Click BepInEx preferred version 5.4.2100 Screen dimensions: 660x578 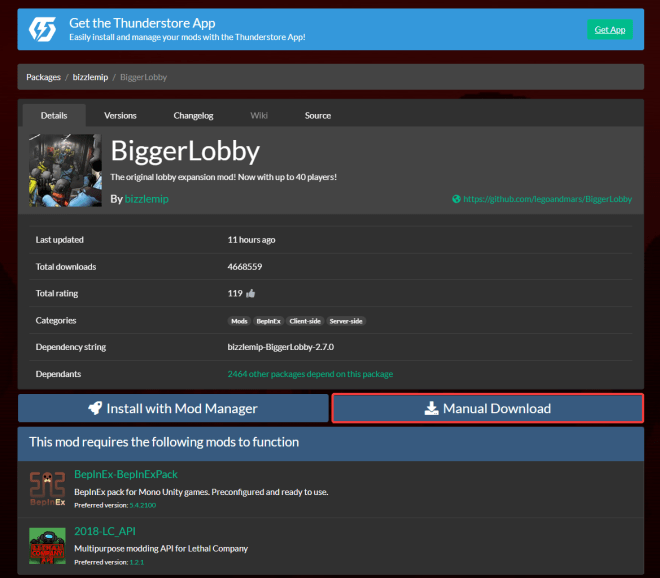(x=143, y=505)
